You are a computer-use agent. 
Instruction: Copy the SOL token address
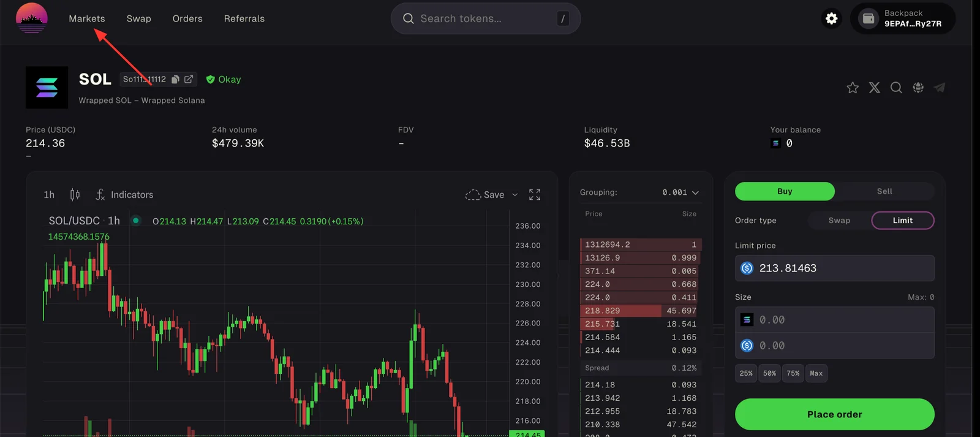(x=175, y=79)
